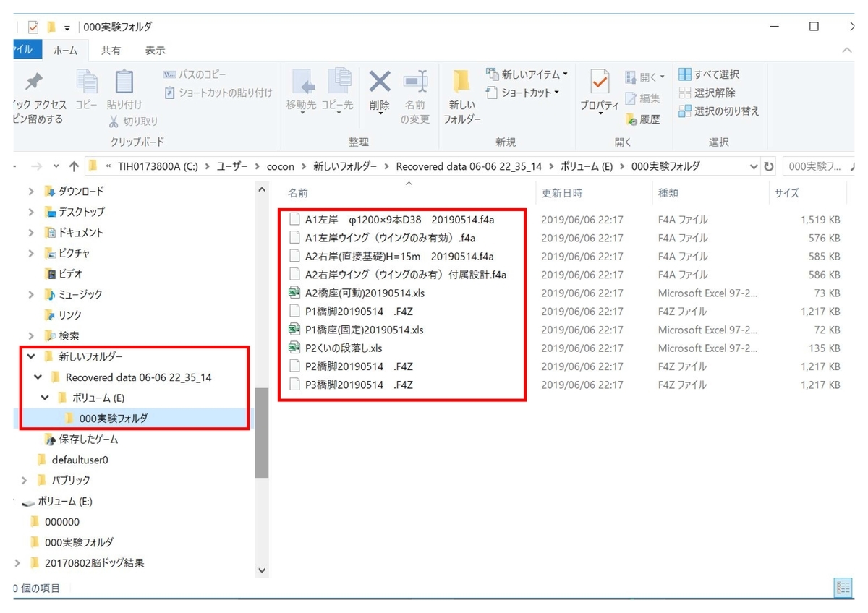Select file P3橋脚20190514 .F4Z
The image size is (868, 613).
[x=359, y=385]
